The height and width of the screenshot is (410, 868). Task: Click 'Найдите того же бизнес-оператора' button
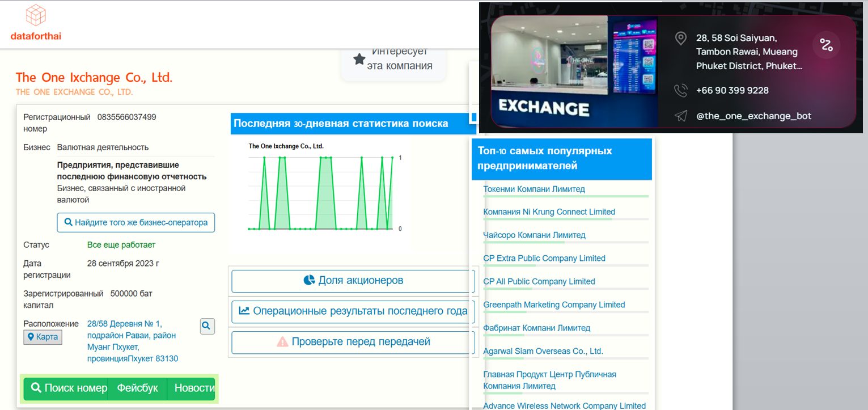point(136,222)
